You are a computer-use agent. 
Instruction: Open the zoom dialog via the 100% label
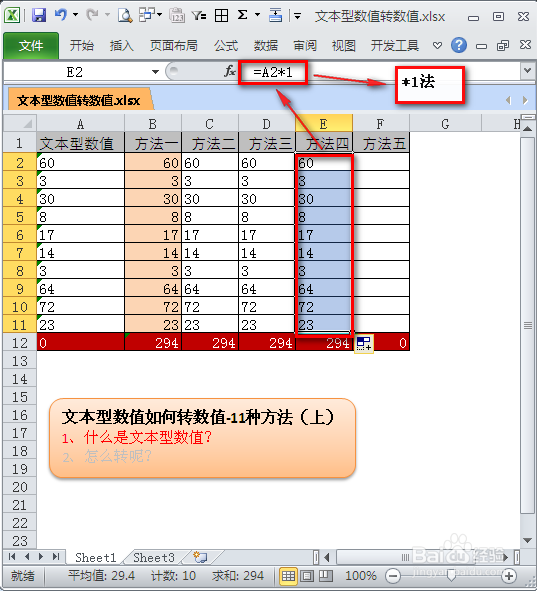pos(361,576)
